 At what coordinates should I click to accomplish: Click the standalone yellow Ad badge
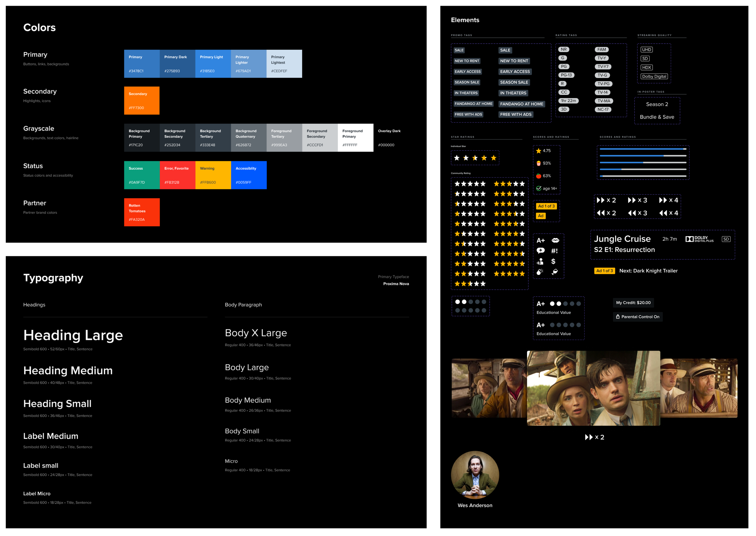(540, 216)
